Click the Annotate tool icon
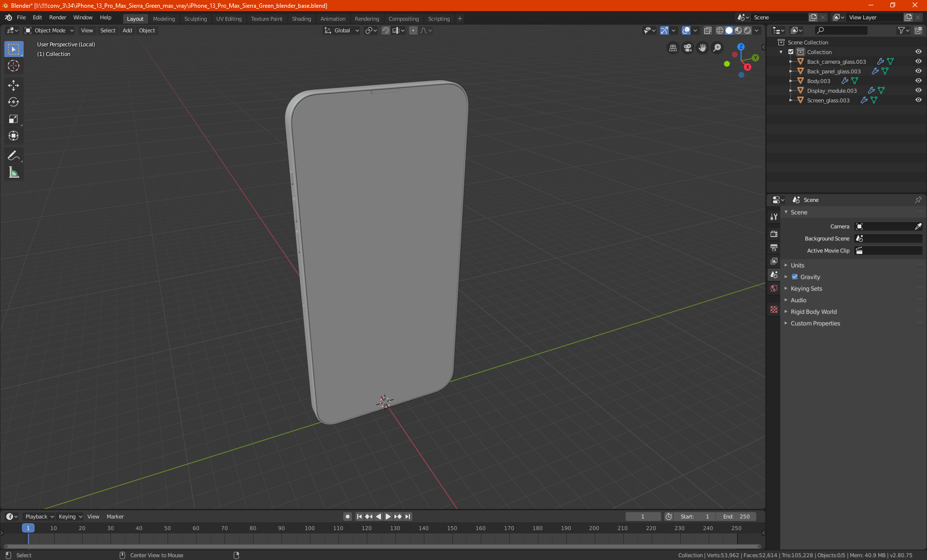The height and width of the screenshot is (560, 927). [x=13, y=155]
